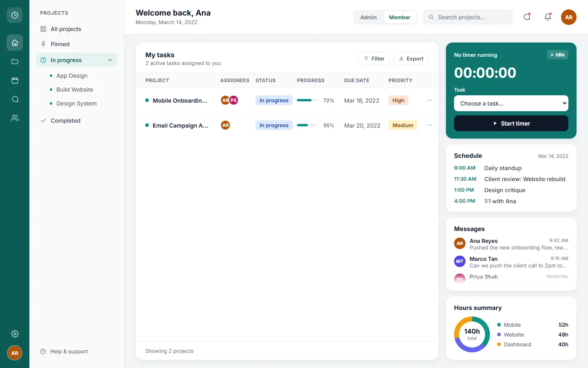Click the Daily standup schedule entry
The width and height of the screenshot is (588, 368).
[x=511, y=168]
